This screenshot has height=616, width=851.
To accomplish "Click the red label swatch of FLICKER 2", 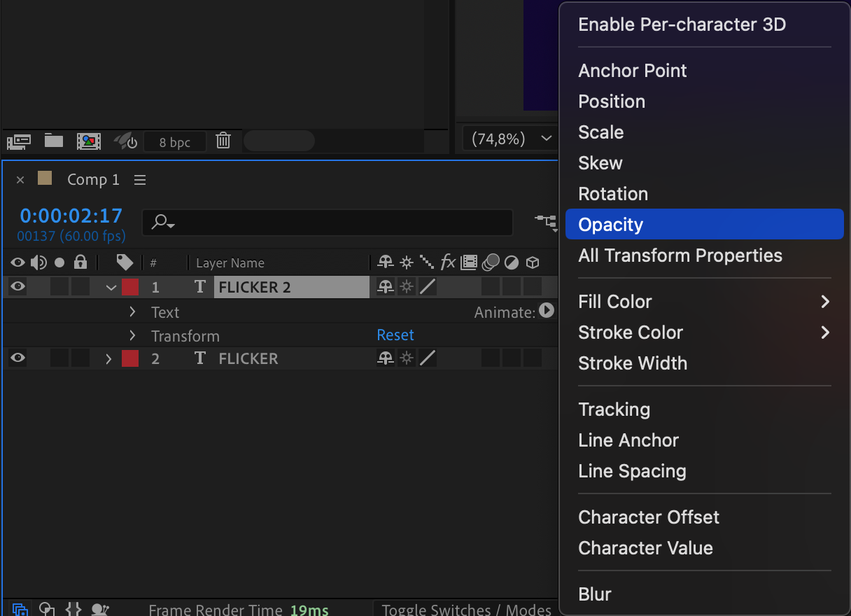I will 130,287.
